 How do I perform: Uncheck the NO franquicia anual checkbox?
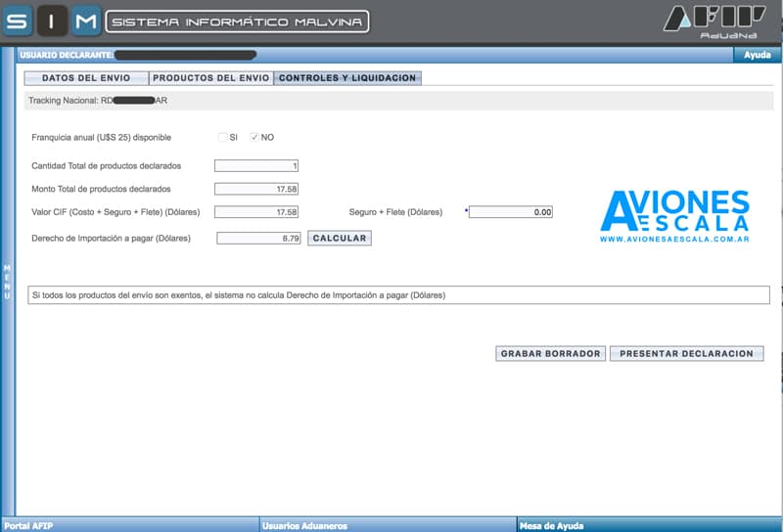254,137
